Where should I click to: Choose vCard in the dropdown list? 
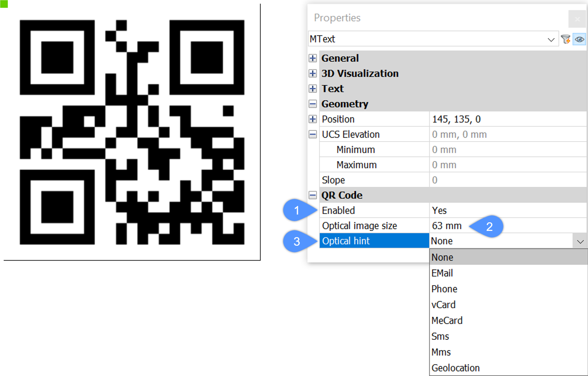click(443, 305)
